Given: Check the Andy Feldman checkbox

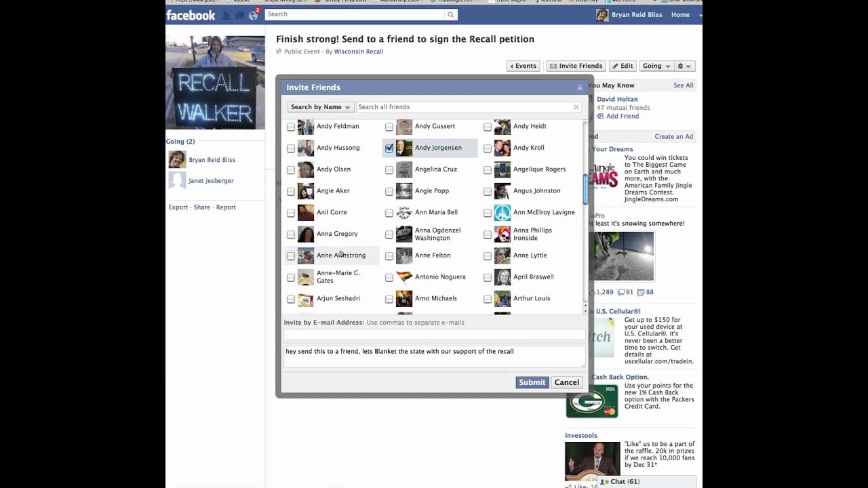Looking at the screenshot, I should (291, 127).
